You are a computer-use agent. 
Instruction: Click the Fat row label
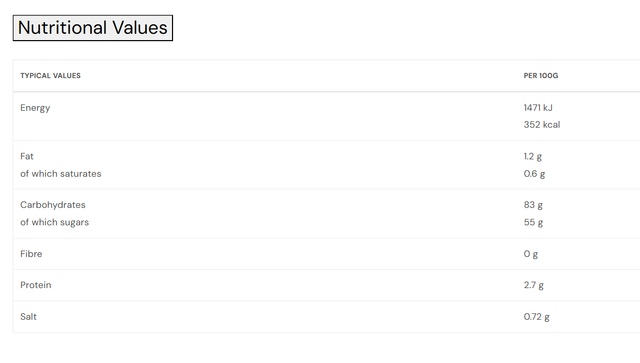click(27, 156)
